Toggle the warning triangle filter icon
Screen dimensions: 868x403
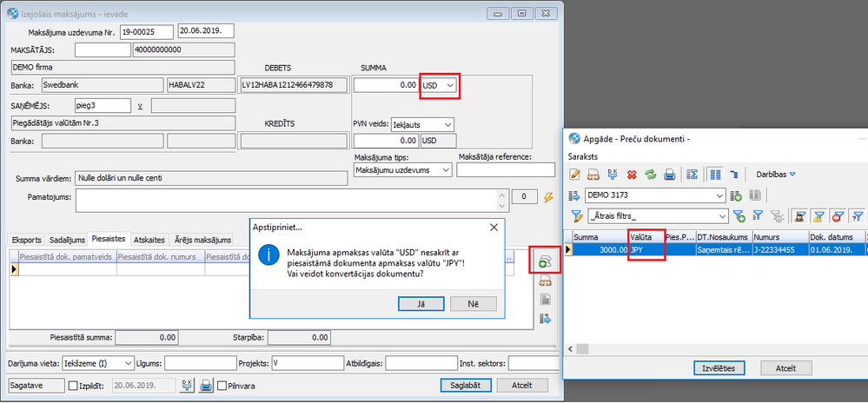(x=820, y=216)
